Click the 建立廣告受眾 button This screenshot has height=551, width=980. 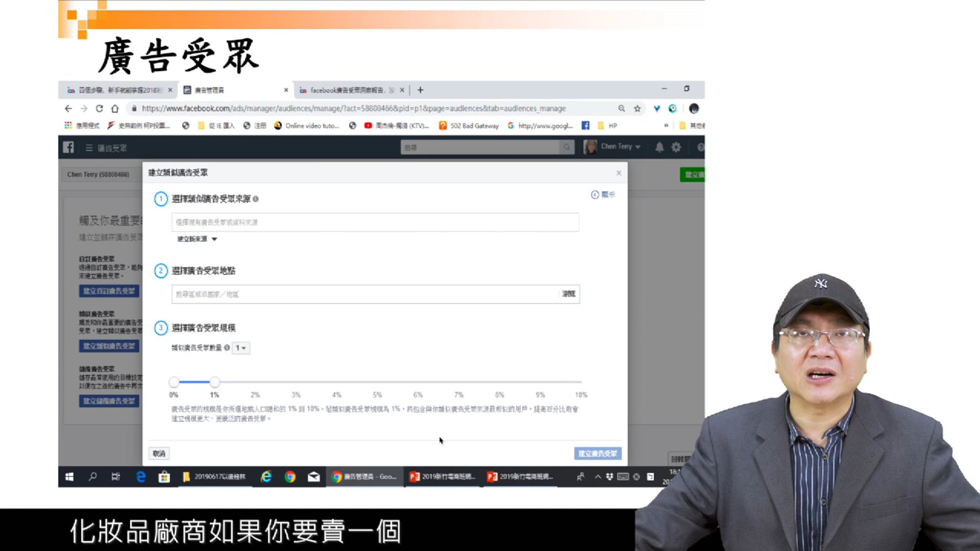tap(597, 454)
